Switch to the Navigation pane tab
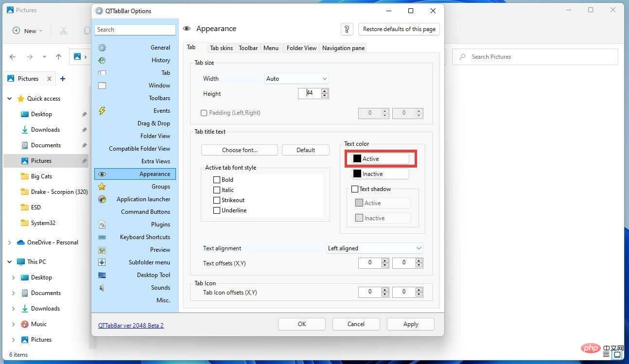The height and width of the screenshot is (364, 629). [x=343, y=48]
